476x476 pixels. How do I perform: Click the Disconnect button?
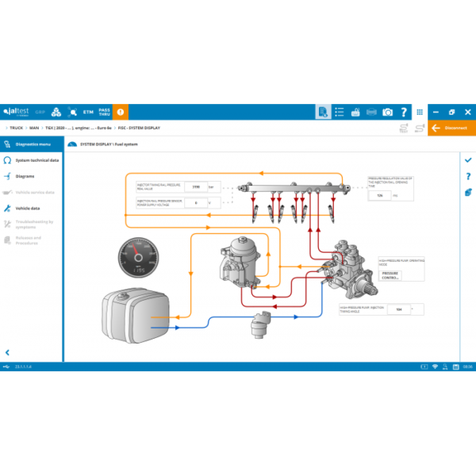[x=452, y=128]
